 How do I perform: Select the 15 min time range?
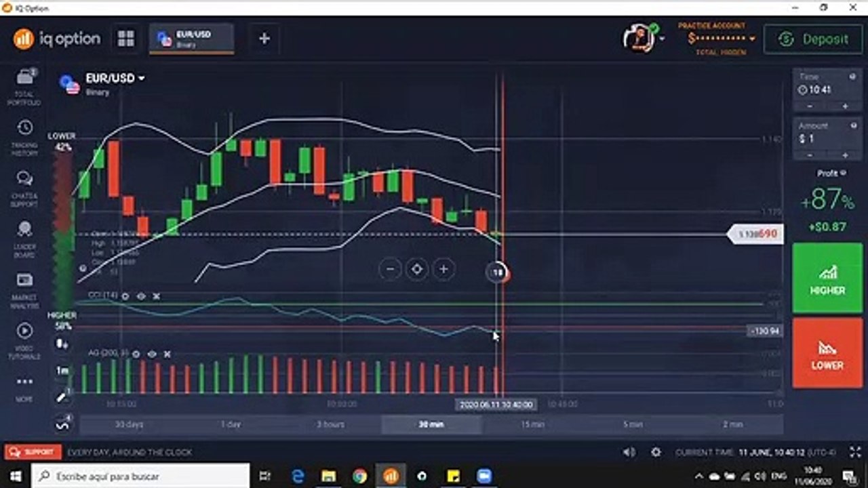[532, 424]
